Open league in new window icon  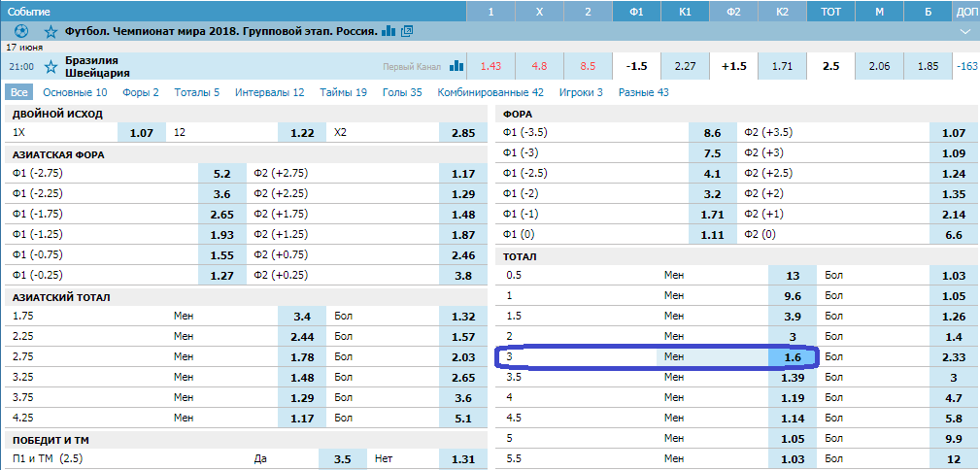407,30
